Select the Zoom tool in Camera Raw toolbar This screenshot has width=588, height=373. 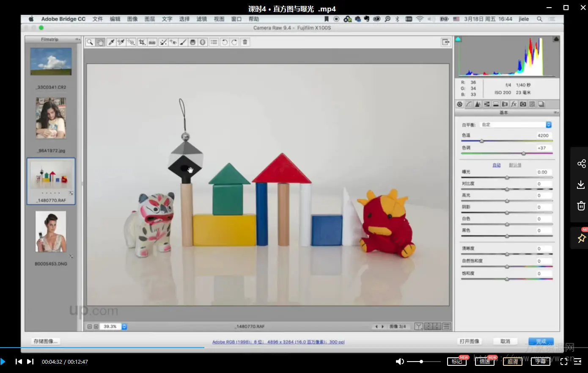pos(90,42)
